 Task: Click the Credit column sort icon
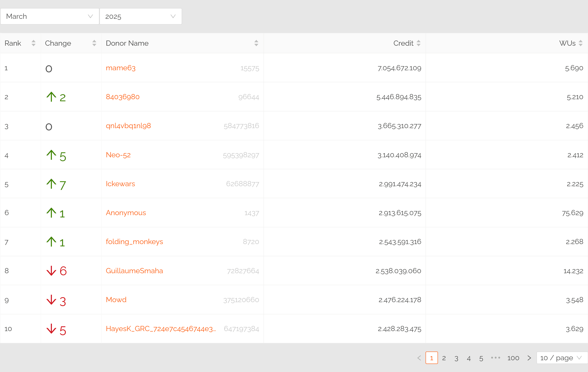(419, 43)
